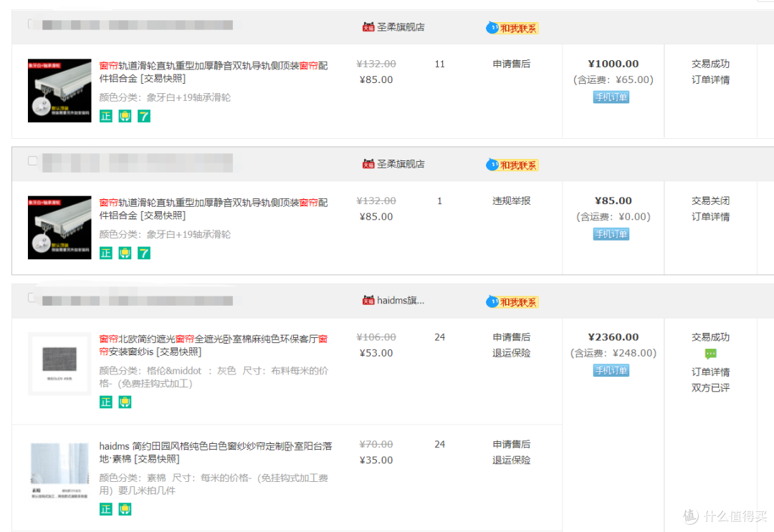This screenshot has width=774, height=532.
Task: Click 双方已评 review link
Action: coord(710,388)
